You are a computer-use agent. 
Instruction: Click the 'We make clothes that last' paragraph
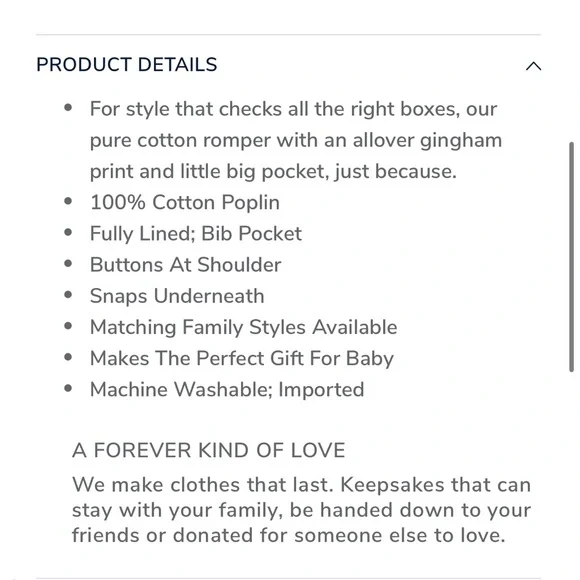click(x=301, y=510)
